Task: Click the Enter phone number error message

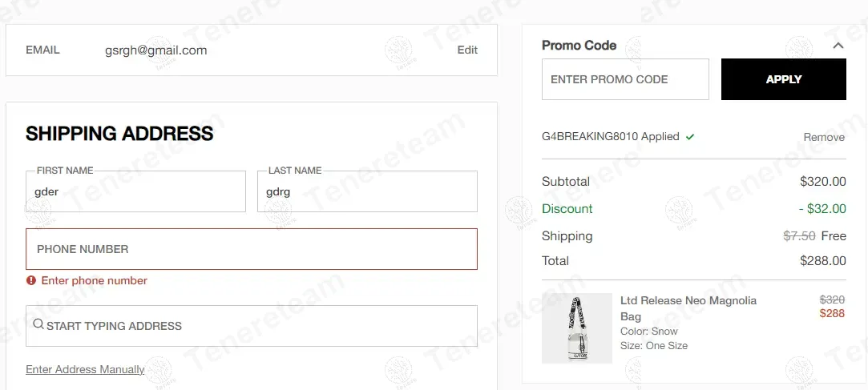Action: click(x=95, y=280)
